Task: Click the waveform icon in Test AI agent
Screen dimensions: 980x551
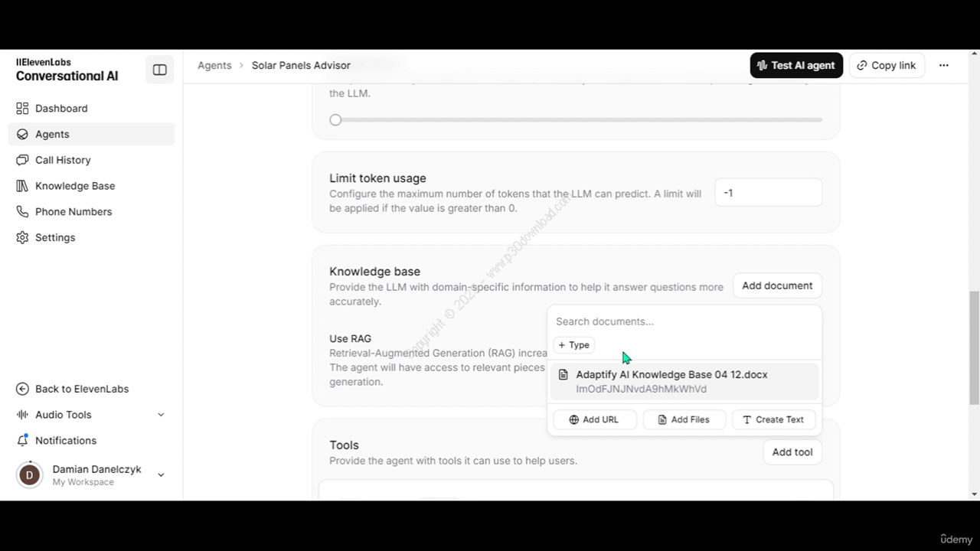Action: pyautogui.click(x=762, y=65)
